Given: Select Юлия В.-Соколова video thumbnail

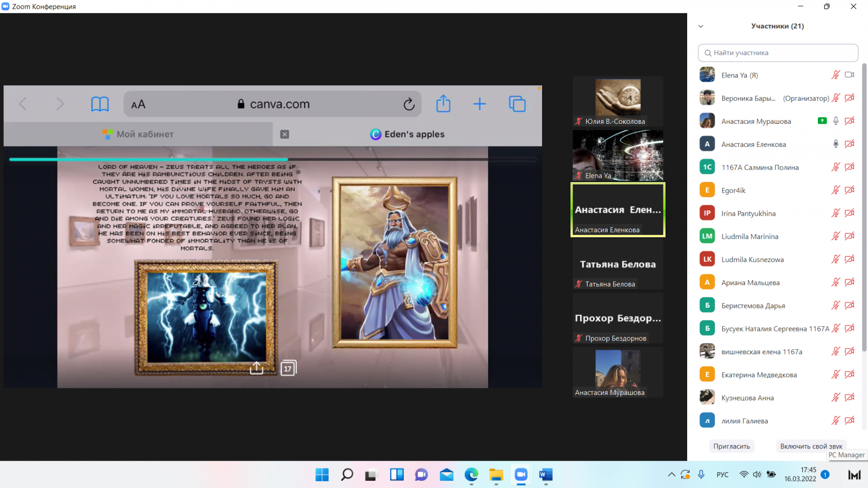Looking at the screenshot, I should pyautogui.click(x=618, y=101).
